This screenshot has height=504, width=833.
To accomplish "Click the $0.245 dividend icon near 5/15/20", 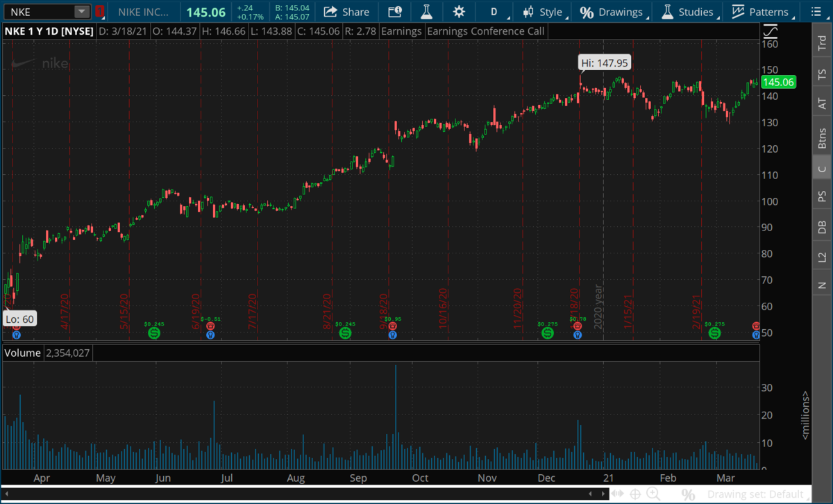I will [154, 333].
